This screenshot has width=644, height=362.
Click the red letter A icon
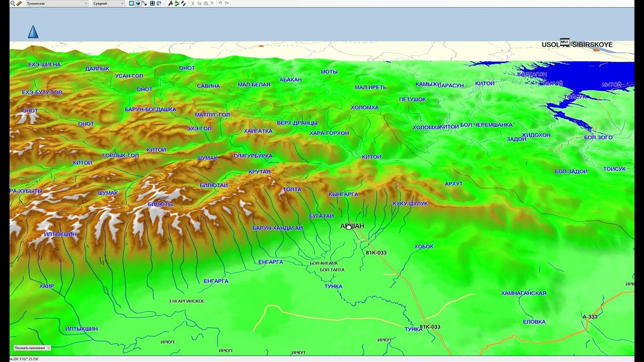(171, 3)
